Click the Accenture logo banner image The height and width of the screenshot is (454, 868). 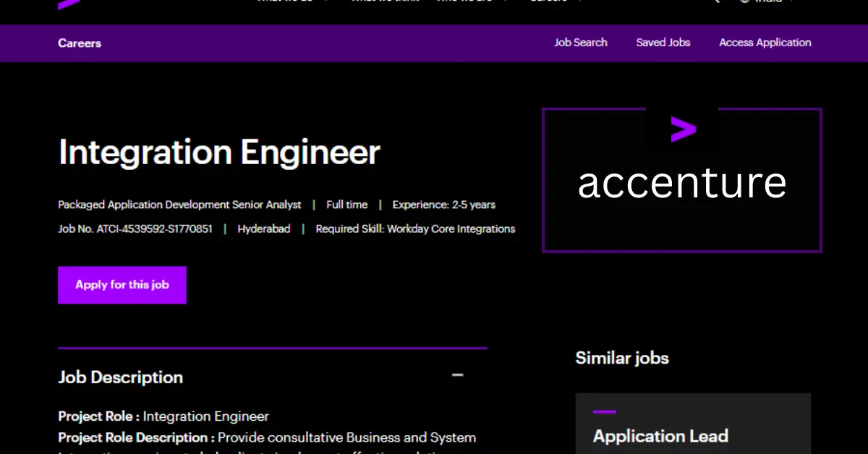click(x=682, y=180)
